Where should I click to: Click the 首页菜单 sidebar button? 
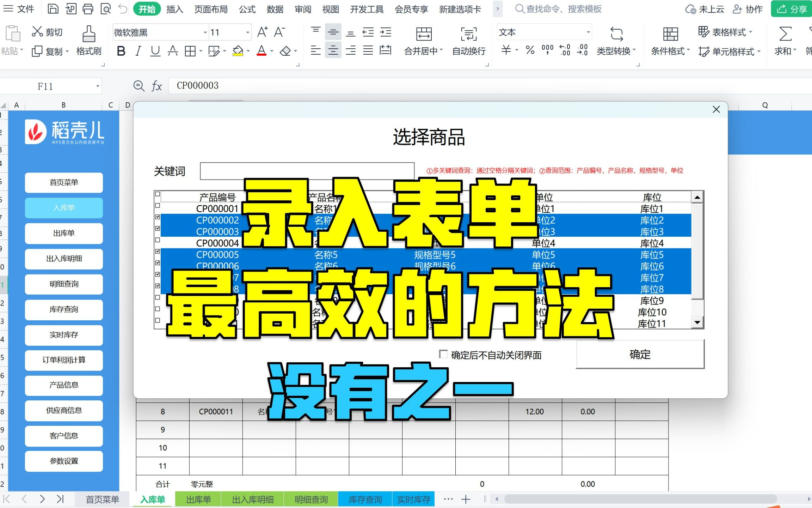point(64,182)
